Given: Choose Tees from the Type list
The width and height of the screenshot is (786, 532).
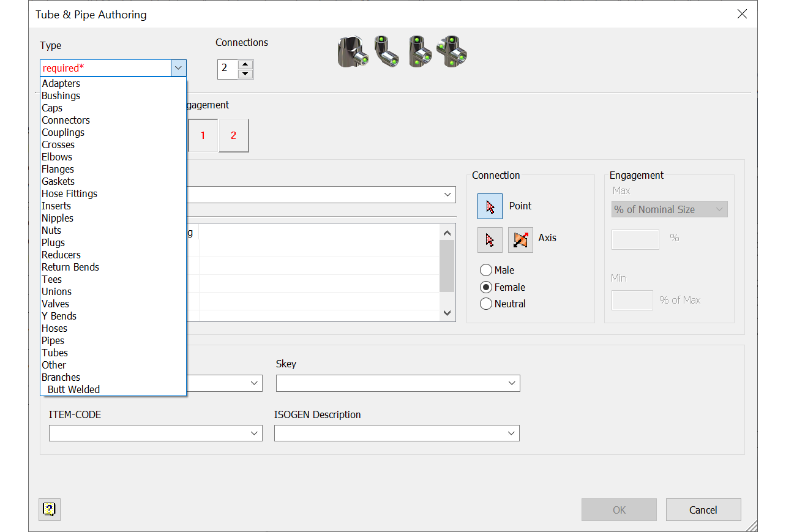Looking at the screenshot, I should tap(113, 279).
